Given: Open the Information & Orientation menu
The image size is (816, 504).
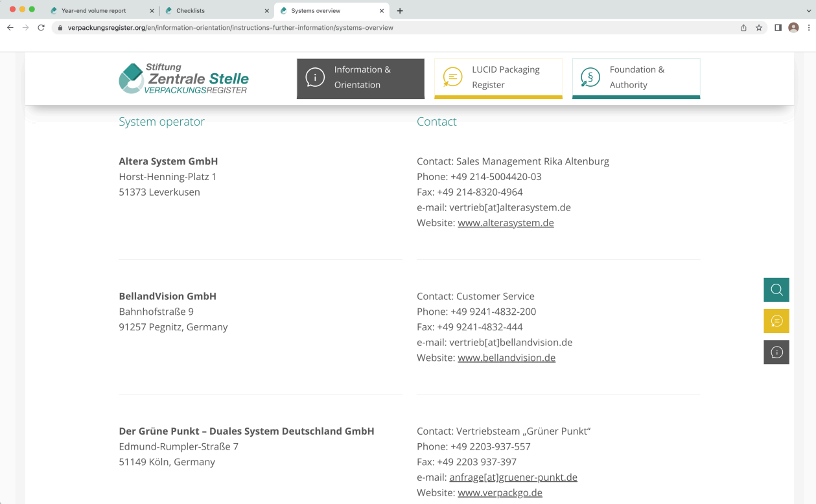Looking at the screenshot, I should pos(360,78).
